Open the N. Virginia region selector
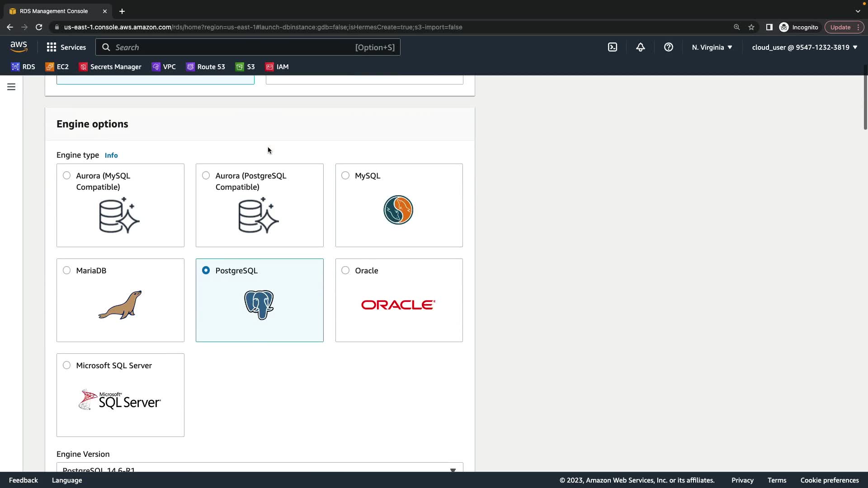Viewport: 868px width, 488px height. coord(712,47)
